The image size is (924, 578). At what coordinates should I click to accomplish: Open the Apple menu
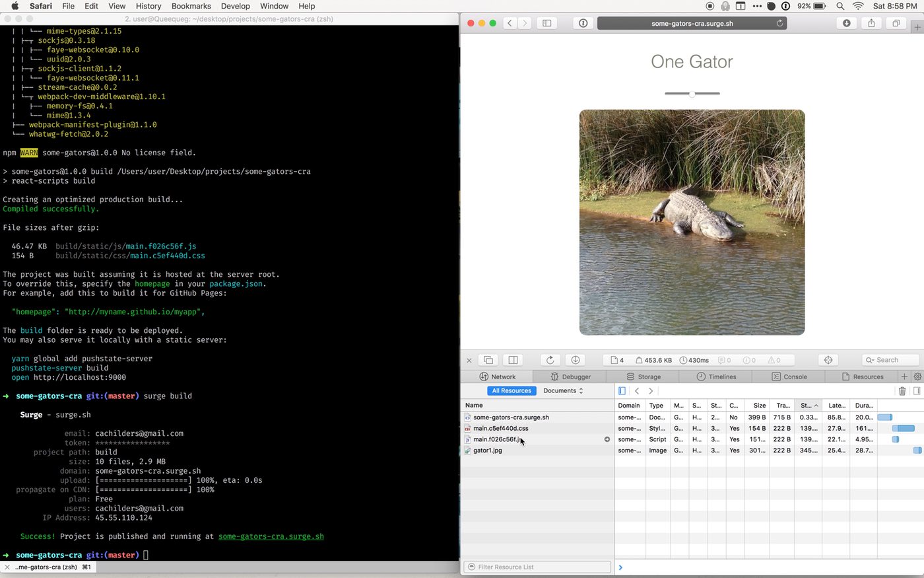pos(15,6)
